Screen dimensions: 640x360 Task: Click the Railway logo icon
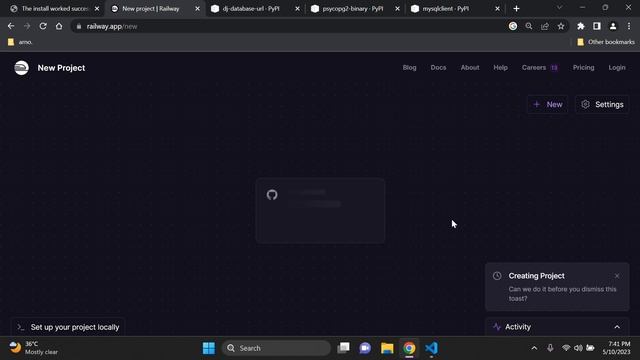coord(22,68)
